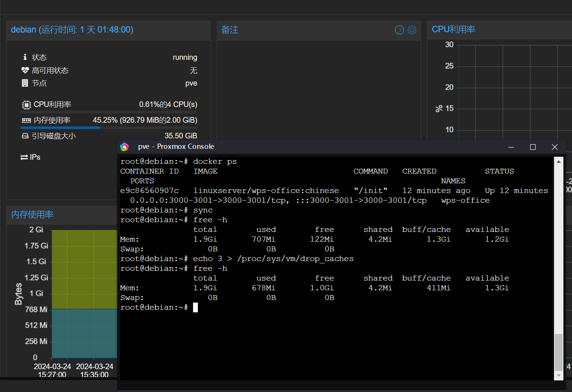Close the pve Proxmox Console window
The width and height of the screenshot is (572, 392).
pos(555,147)
